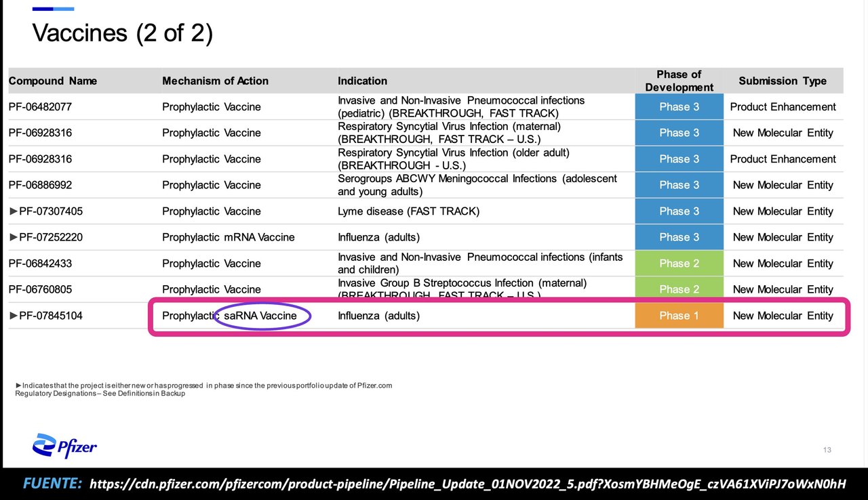Screen dimensions: 868x500
Task: Click the orange Phase 1 cell
Action: coord(679,316)
